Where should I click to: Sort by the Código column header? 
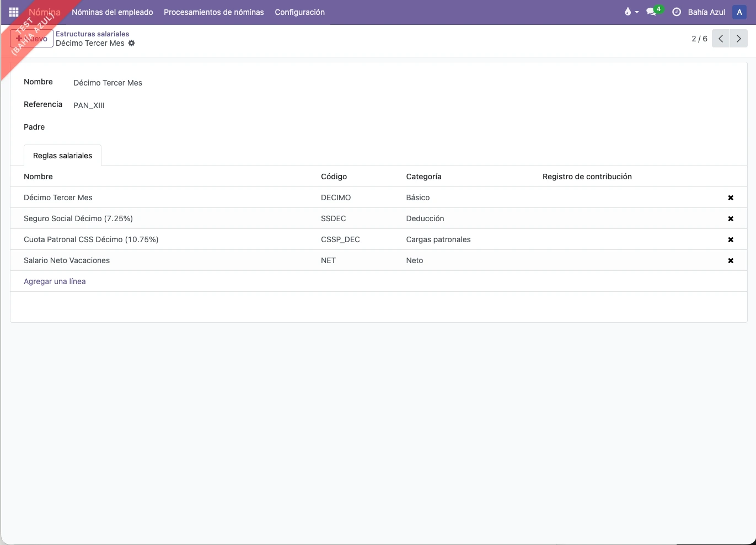(334, 177)
